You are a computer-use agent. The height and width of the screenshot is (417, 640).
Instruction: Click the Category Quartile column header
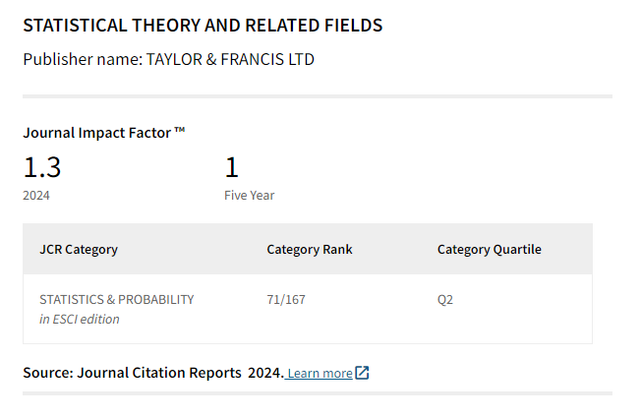(489, 249)
